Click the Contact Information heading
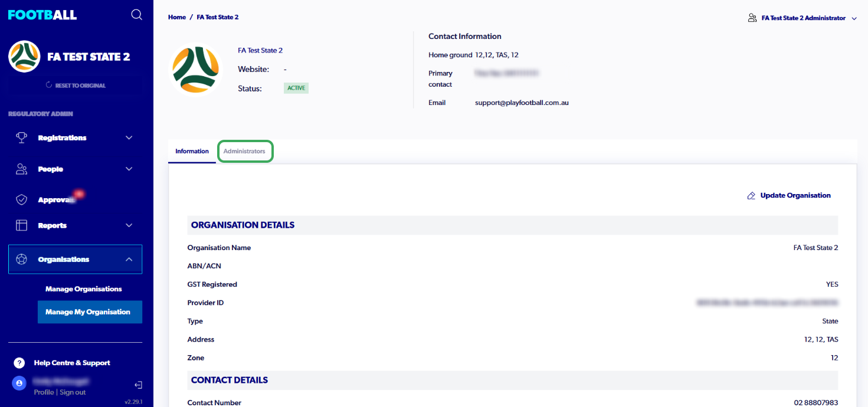 coord(465,37)
